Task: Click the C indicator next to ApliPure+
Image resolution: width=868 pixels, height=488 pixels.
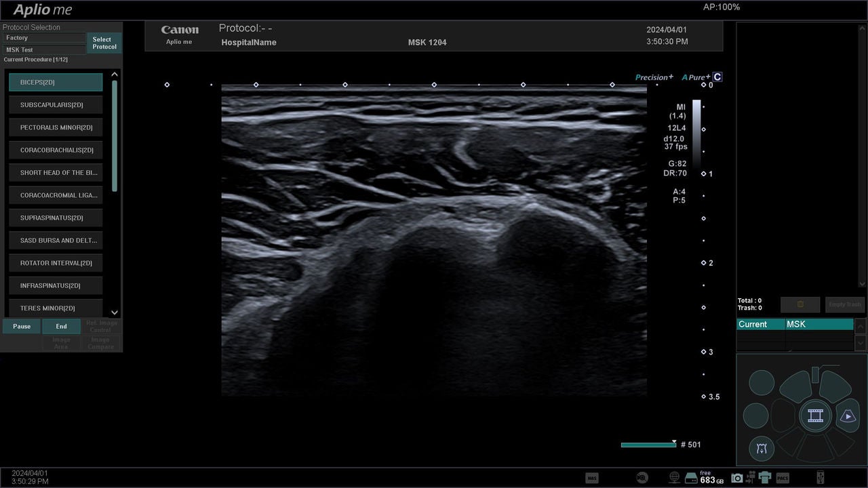Action: tap(717, 77)
